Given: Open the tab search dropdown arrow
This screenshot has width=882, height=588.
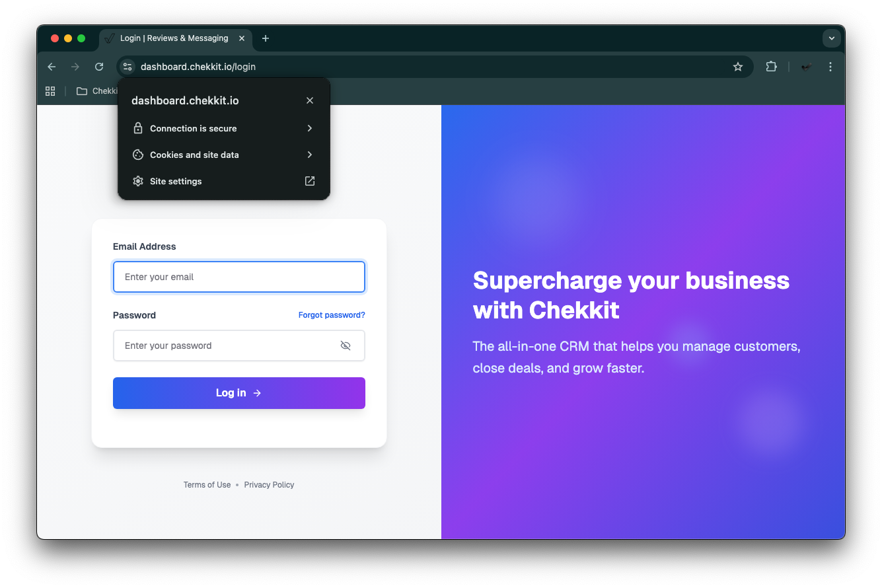Looking at the screenshot, I should click(832, 38).
